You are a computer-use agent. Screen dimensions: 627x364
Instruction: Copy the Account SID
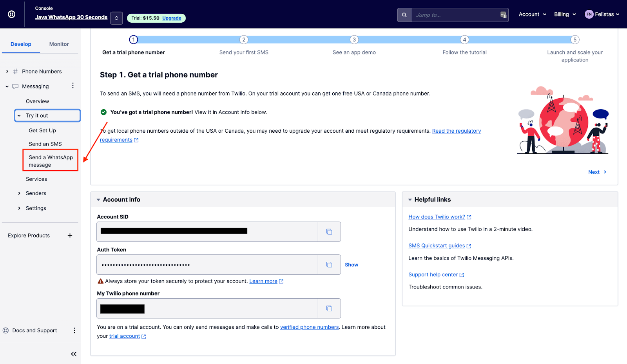(329, 232)
